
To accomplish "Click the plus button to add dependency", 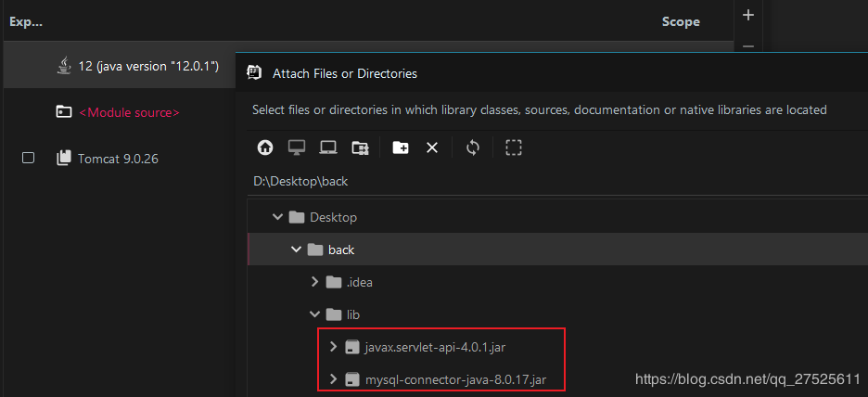I will click(748, 15).
